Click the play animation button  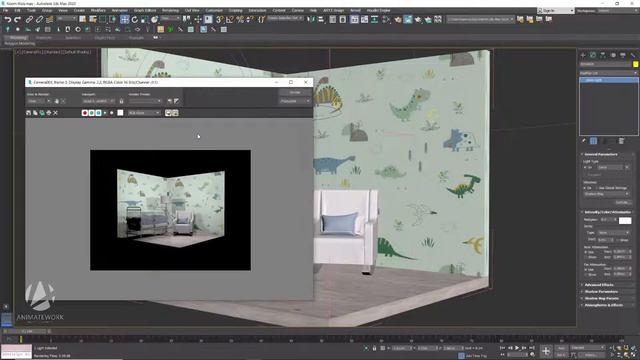(x=517, y=348)
